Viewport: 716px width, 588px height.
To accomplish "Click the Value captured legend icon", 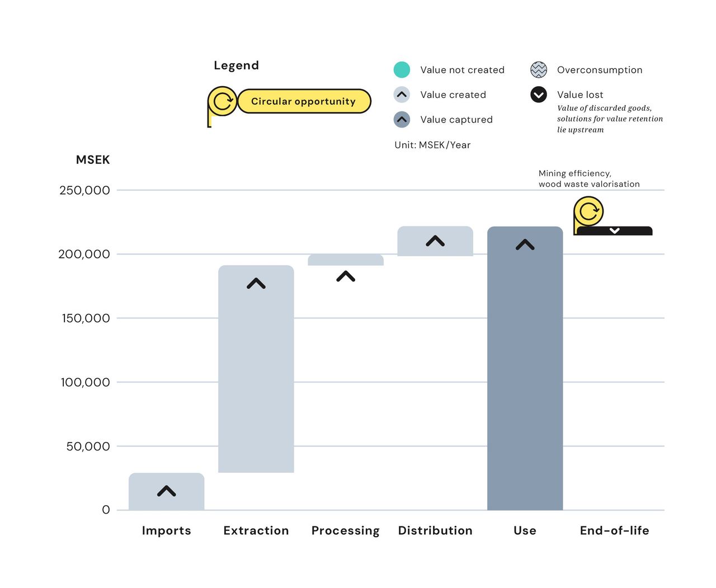I will click(x=402, y=119).
